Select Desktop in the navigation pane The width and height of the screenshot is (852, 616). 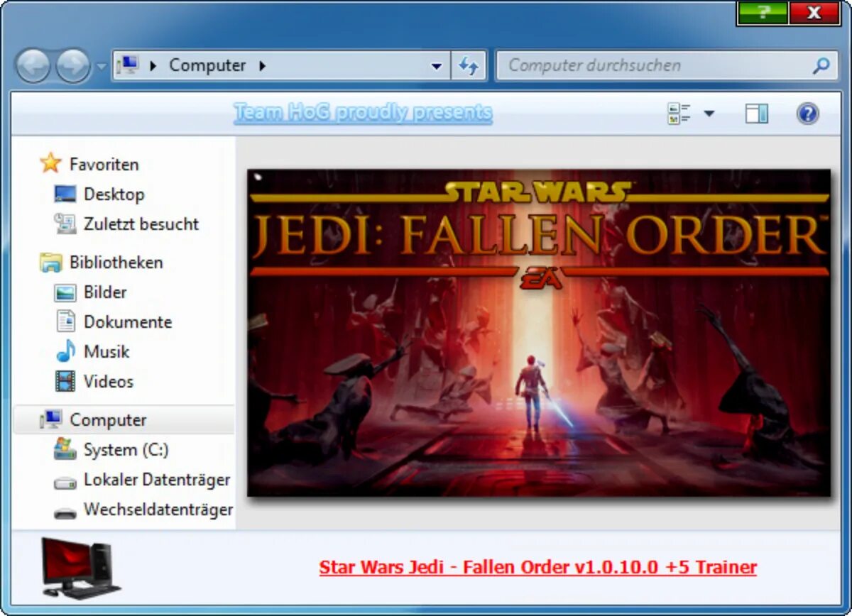[114, 194]
